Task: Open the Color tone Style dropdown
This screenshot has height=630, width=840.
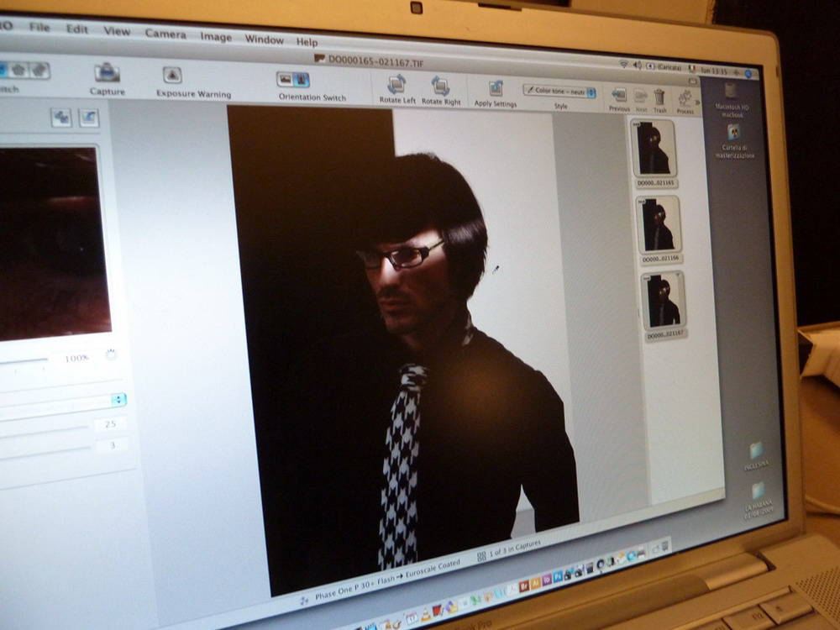Action: pyautogui.click(x=560, y=91)
